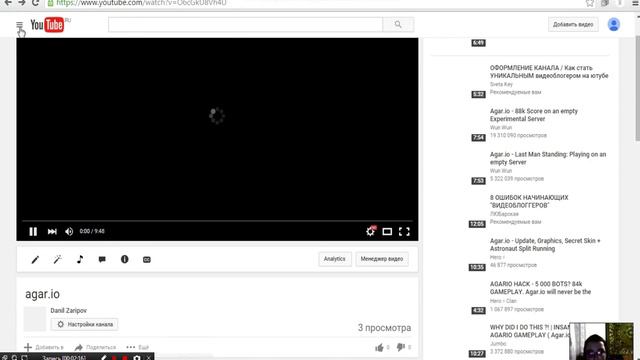Click the video progress bar
Viewport: 640px width, 360px height.
pyautogui.click(x=217, y=221)
